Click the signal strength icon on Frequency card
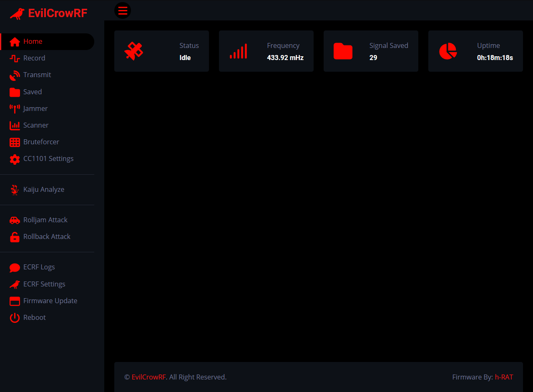533x392 pixels. (x=239, y=51)
